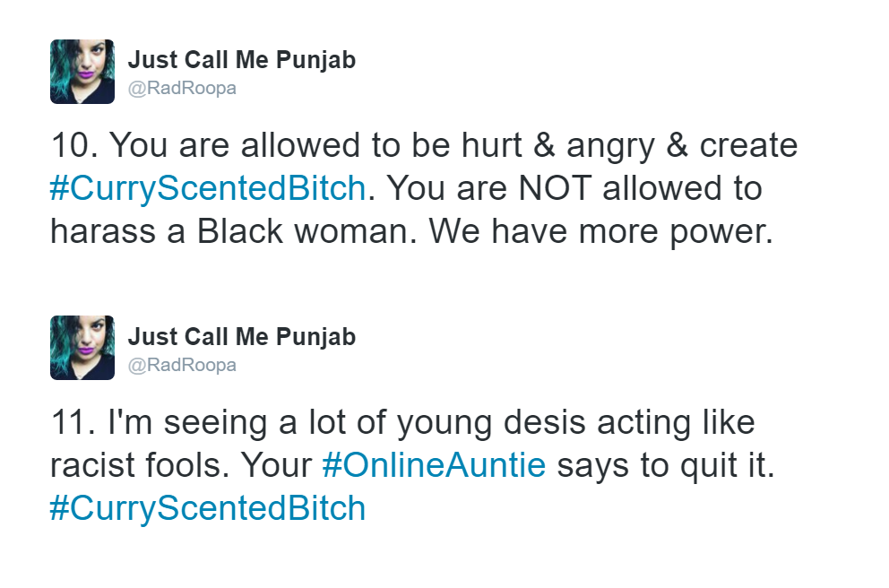Open the @RadRoopa handle on tweet 11
The image size is (889, 588).
(182, 365)
